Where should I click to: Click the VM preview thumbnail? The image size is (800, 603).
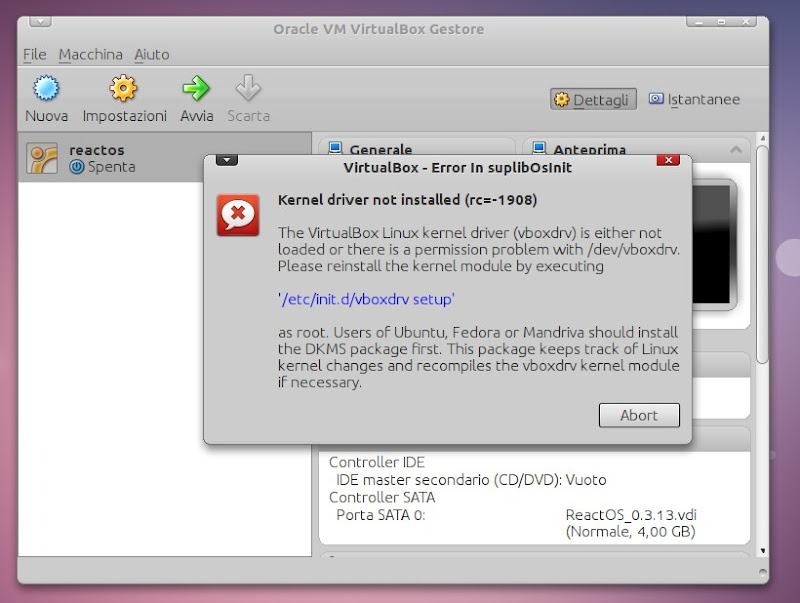point(713,244)
